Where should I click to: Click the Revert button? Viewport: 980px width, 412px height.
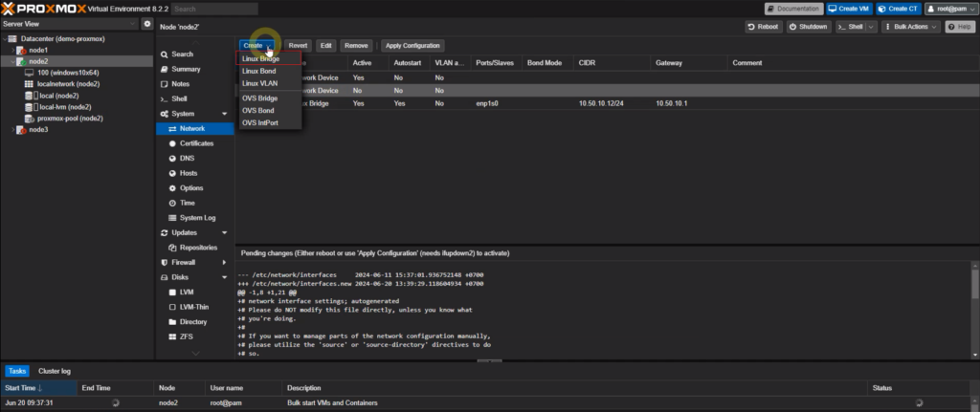pyautogui.click(x=298, y=46)
